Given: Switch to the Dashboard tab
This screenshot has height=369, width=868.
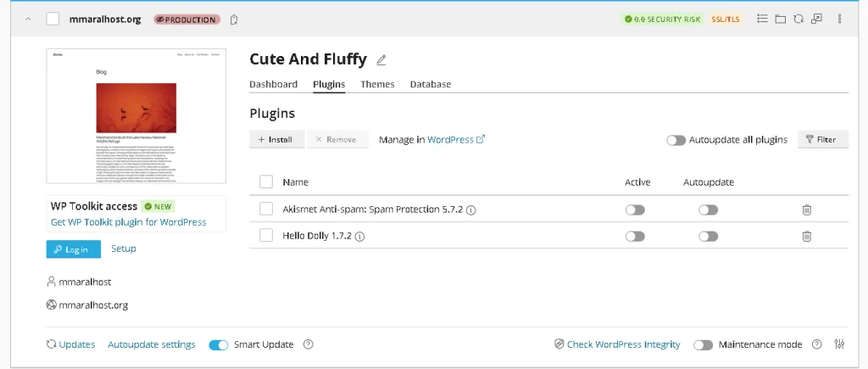Looking at the screenshot, I should click(x=274, y=84).
